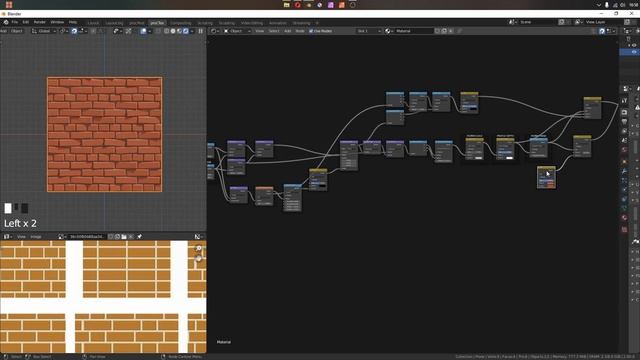Image resolution: width=640 pixels, height=360 pixels.
Task: Switch to the Compositing workspace tab
Action: (181, 23)
